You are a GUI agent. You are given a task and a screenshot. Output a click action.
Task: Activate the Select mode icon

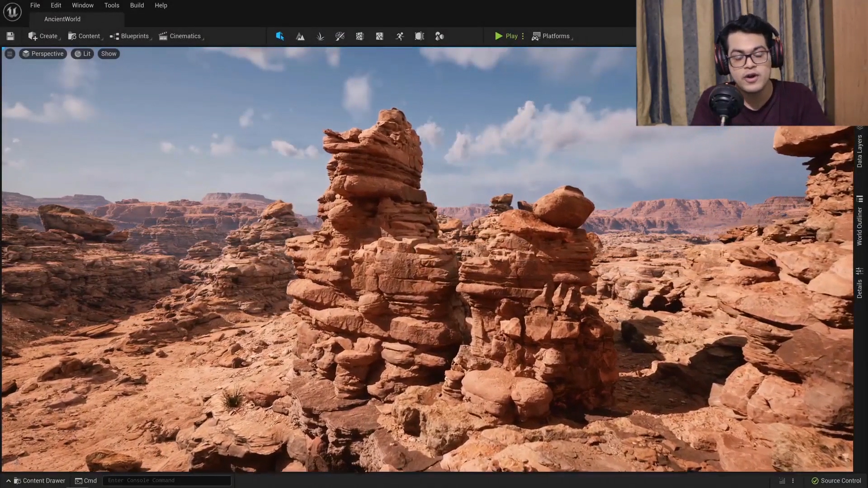pos(280,36)
